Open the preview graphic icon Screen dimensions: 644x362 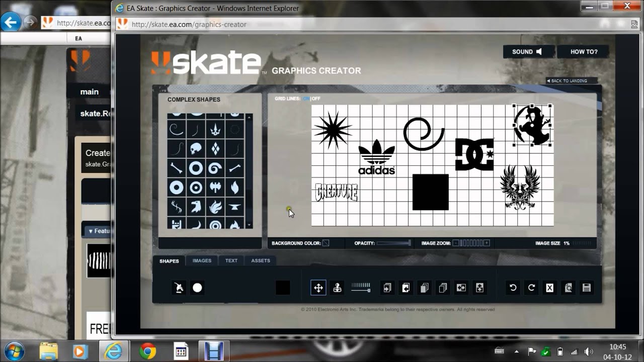coord(568,288)
